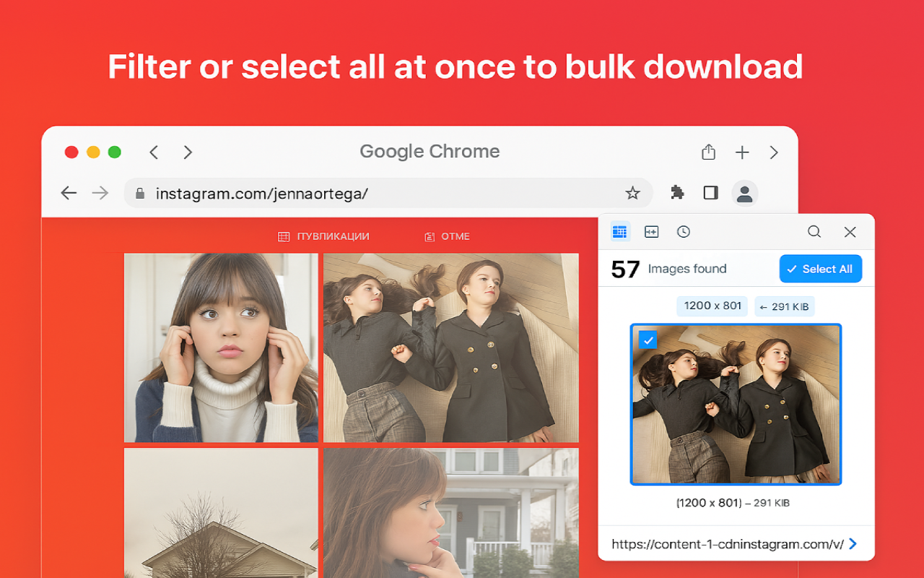Click the browser back navigation arrow

69,193
